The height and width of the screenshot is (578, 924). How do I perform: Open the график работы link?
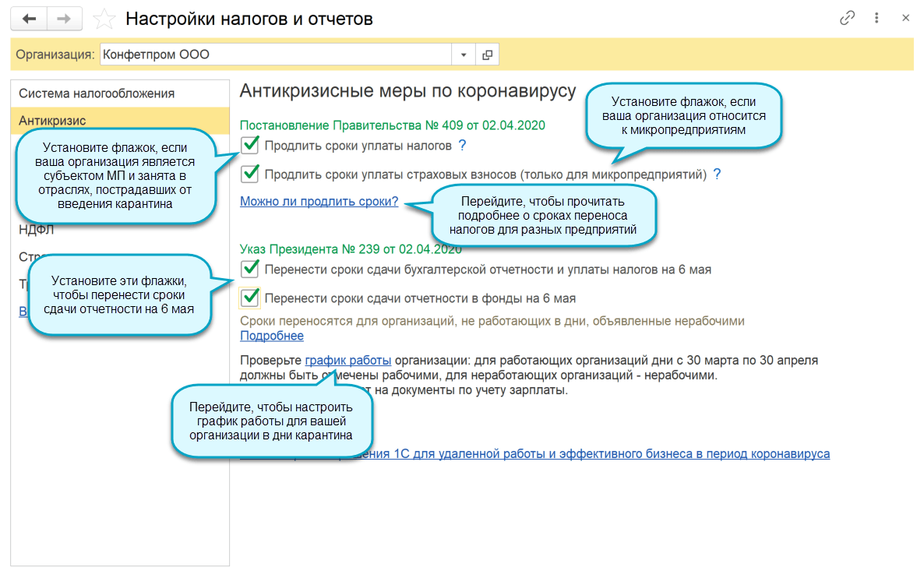point(347,360)
